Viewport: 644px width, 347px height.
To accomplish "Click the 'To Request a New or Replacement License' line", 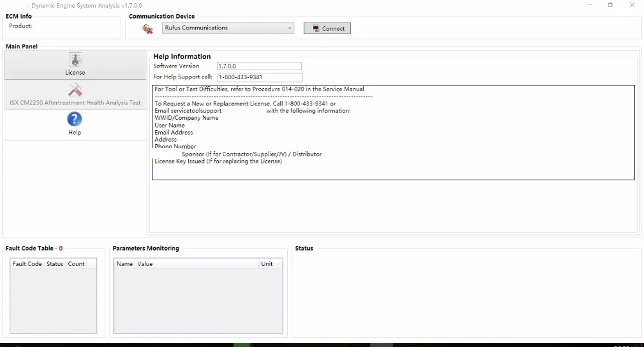I will [x=245, y=104].
